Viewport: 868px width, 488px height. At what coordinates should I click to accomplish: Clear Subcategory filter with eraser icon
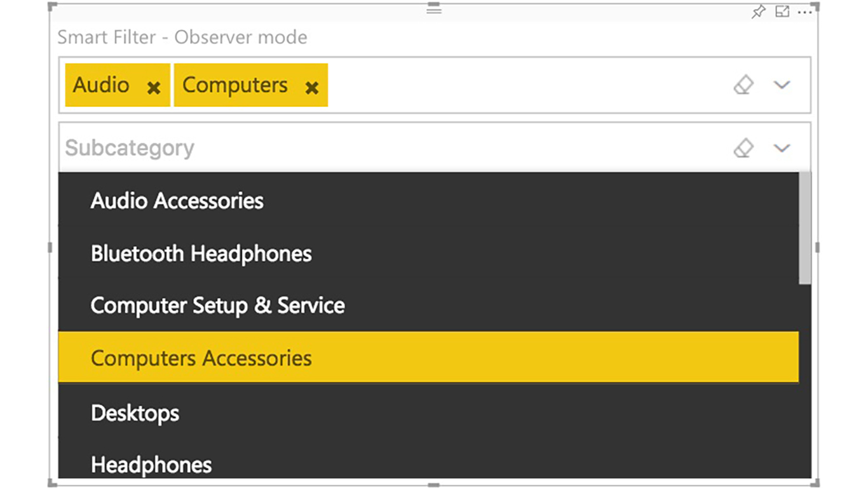click(x=743, y=148)
